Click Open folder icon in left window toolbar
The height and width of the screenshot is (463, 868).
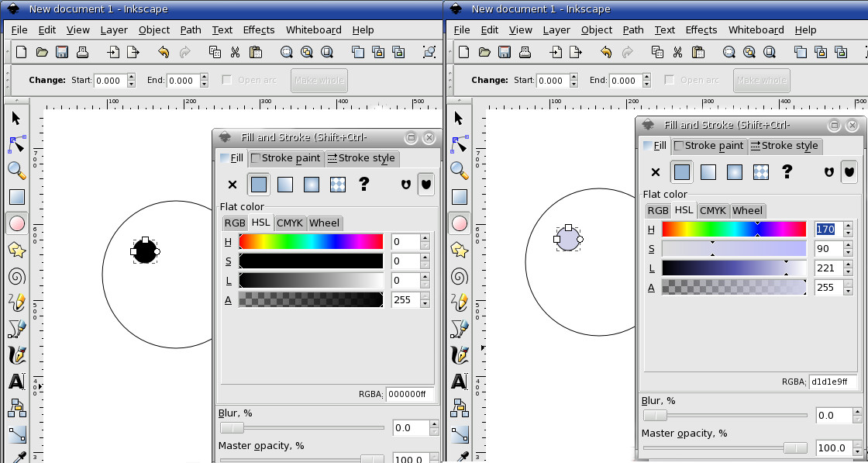point(42,52)
